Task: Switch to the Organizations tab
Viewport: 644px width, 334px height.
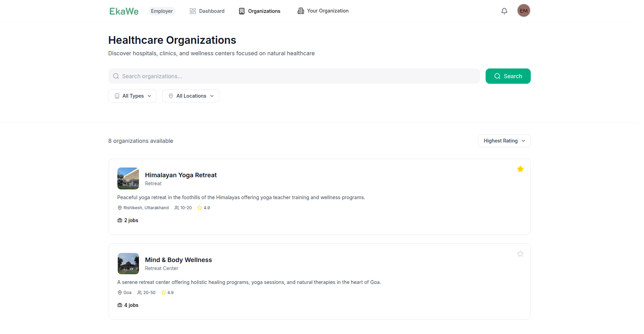Action: [x=264, y=11]
